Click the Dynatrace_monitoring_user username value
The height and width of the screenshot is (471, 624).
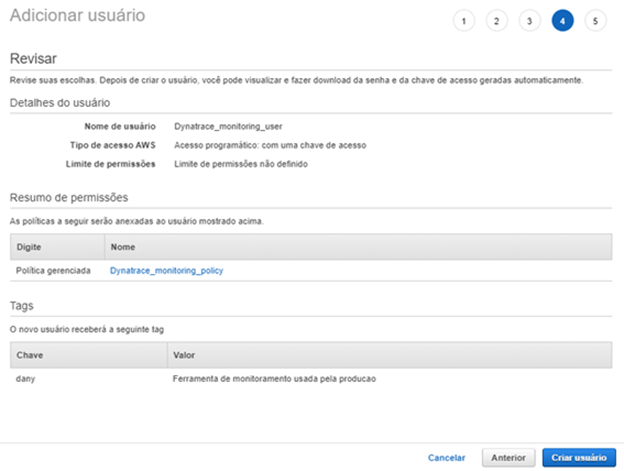coord(228,127)
